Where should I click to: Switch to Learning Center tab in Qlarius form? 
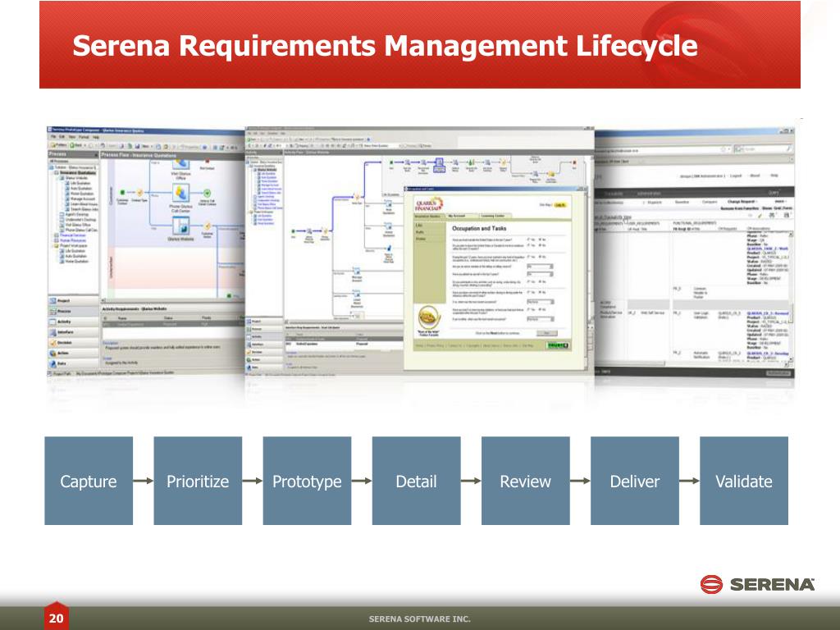tap(493, 216)
